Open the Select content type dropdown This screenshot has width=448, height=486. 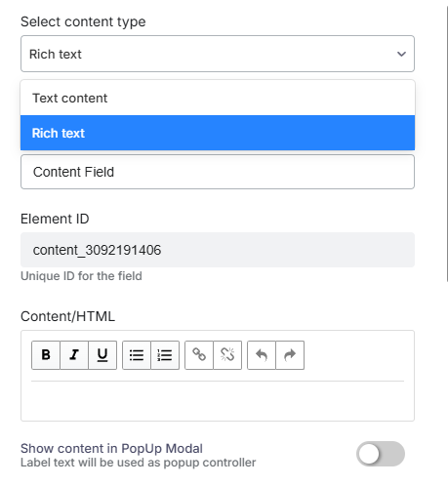click(218, 54)
